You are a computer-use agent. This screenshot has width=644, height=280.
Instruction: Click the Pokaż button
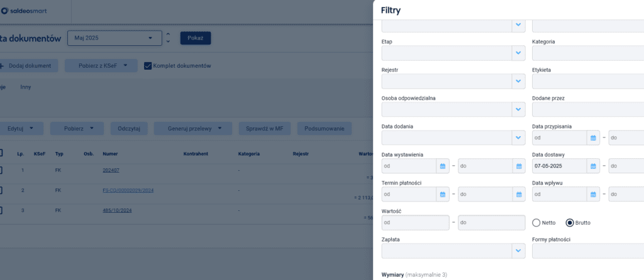pyautogui.click(x=195, y=38)
